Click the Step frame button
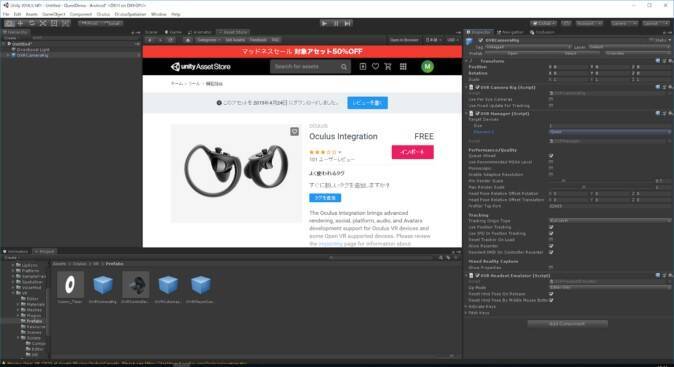Screen dimensions: 674x367 tap(348, 23)
